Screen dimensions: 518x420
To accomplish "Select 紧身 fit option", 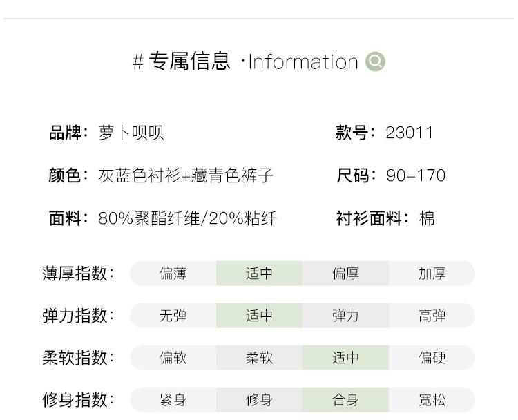I will tap(173, 400).
